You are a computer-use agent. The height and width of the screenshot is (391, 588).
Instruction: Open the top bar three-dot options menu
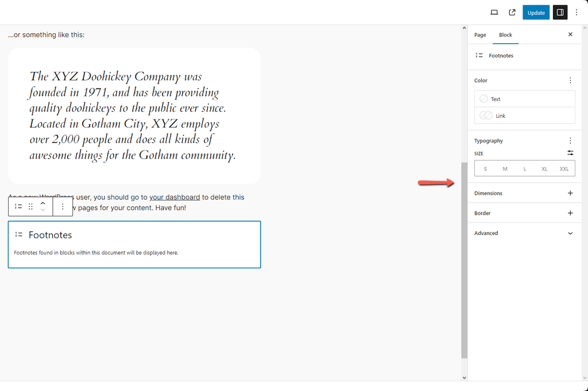pos(577,13)
